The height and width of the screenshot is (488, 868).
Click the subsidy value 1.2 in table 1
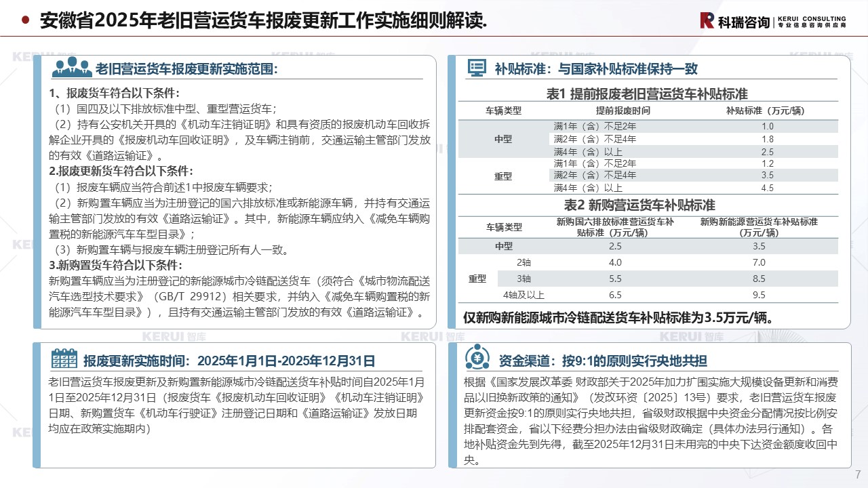click(768, 163)
